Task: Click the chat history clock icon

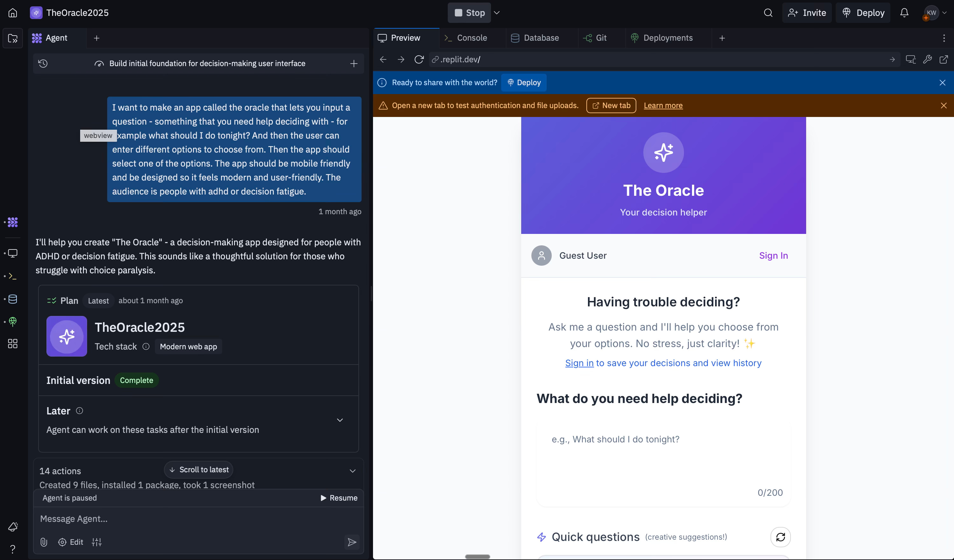Action: 43,64
